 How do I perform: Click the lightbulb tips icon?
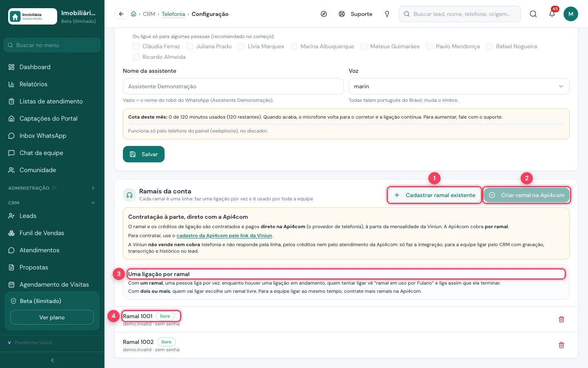[387, 14]
